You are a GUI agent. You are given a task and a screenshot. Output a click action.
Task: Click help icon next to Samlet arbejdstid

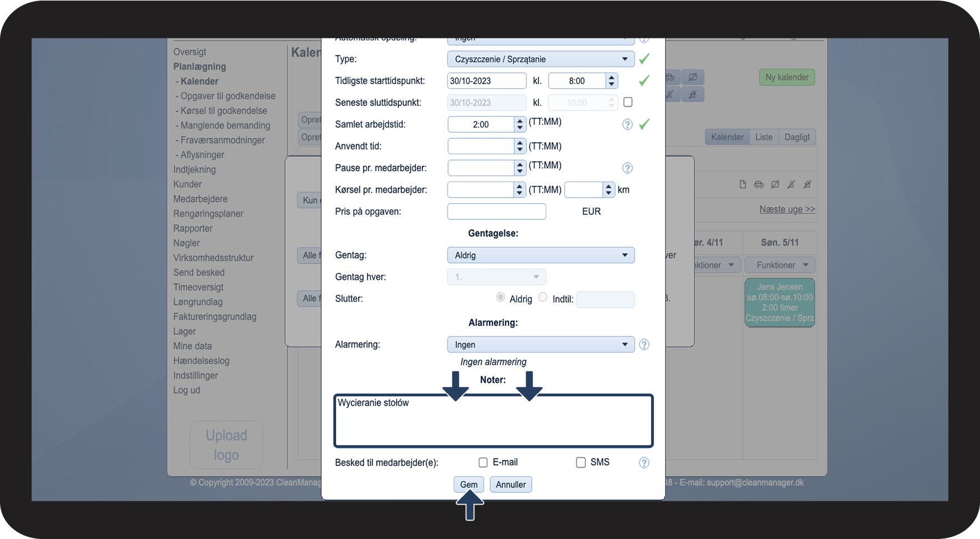[x=627, y=124]
